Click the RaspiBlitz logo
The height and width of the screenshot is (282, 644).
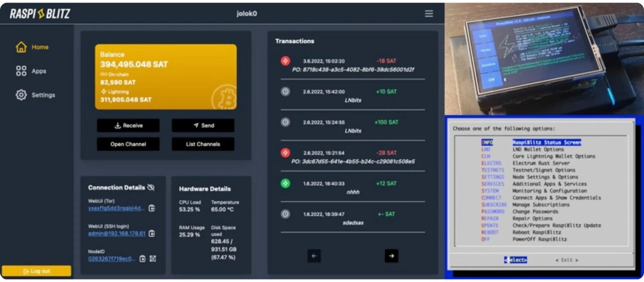coord(40,14)
